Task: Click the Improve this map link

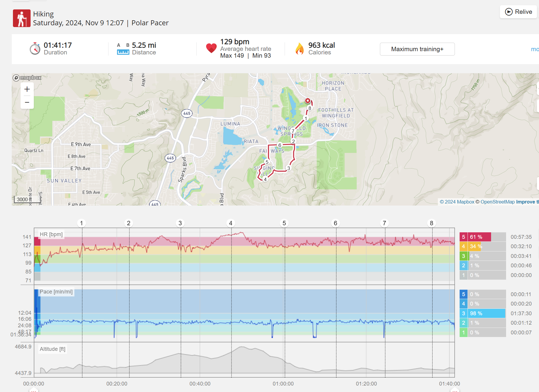Action: point(527,202)
